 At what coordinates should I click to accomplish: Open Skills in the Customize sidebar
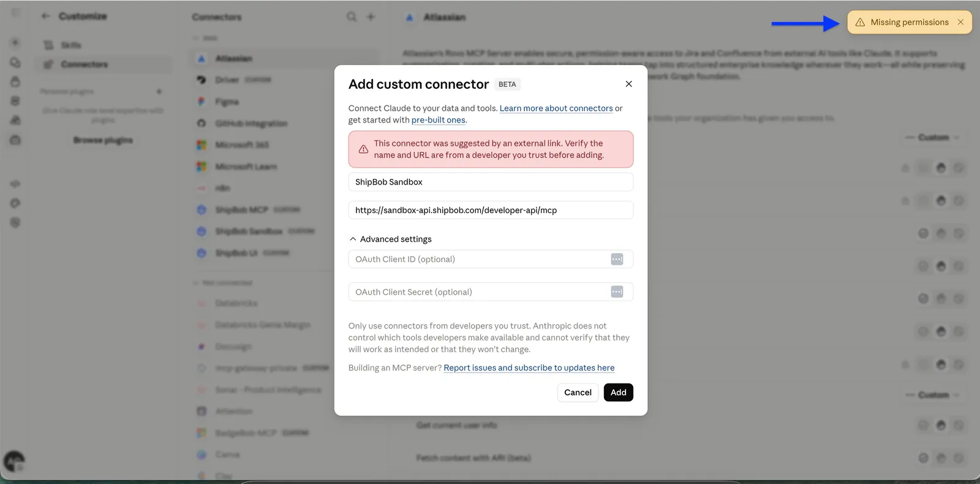(x=103, y=45)
